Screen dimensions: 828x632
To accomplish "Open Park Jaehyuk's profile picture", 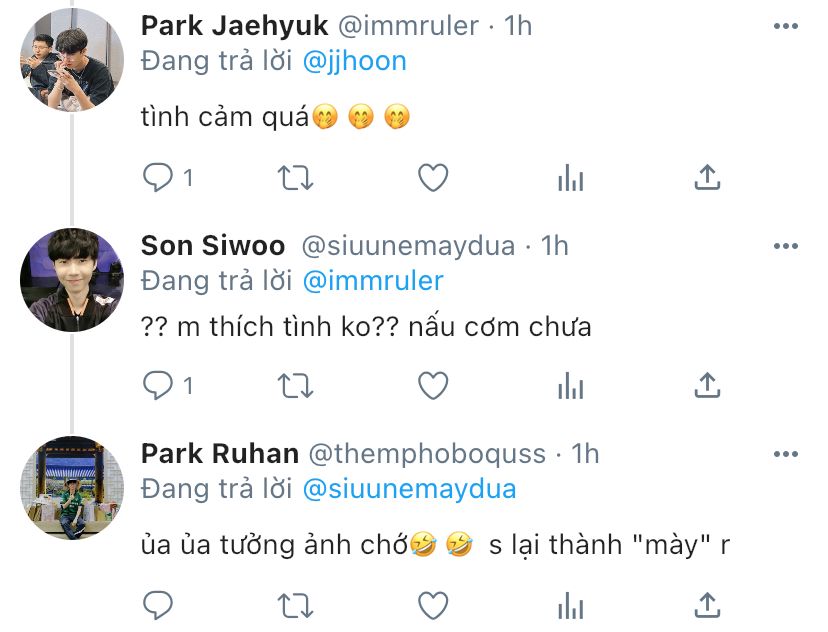I will (x=72, y=60).
